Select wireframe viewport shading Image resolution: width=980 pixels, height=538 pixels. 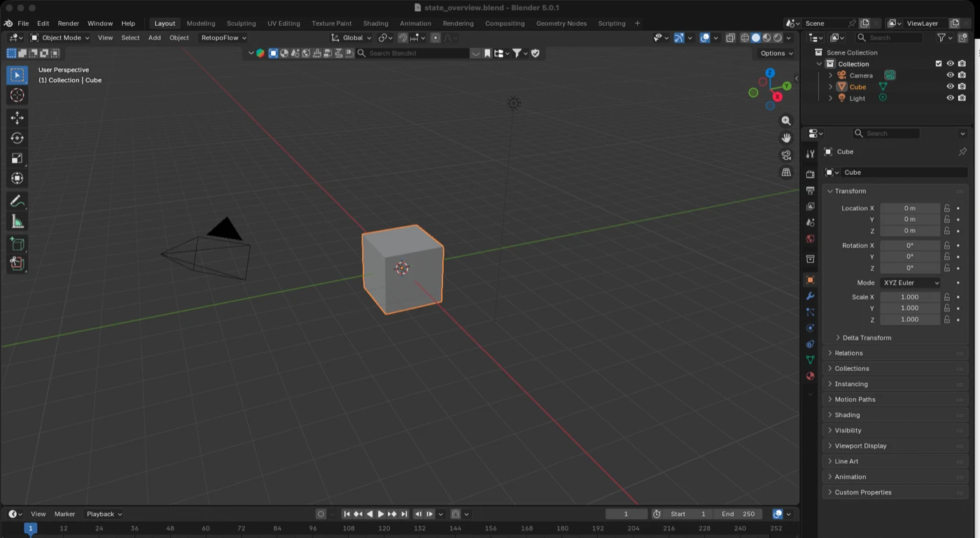pos(745,38)
